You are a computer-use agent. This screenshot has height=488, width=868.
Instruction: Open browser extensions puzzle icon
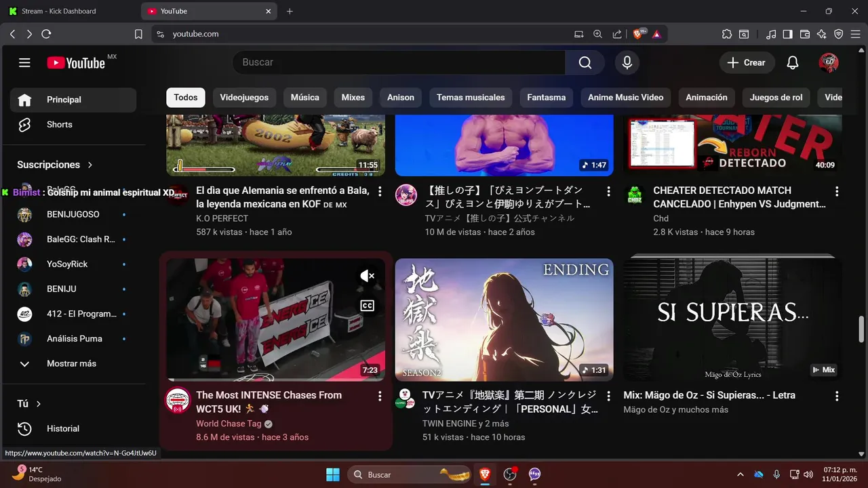point(727,34)
